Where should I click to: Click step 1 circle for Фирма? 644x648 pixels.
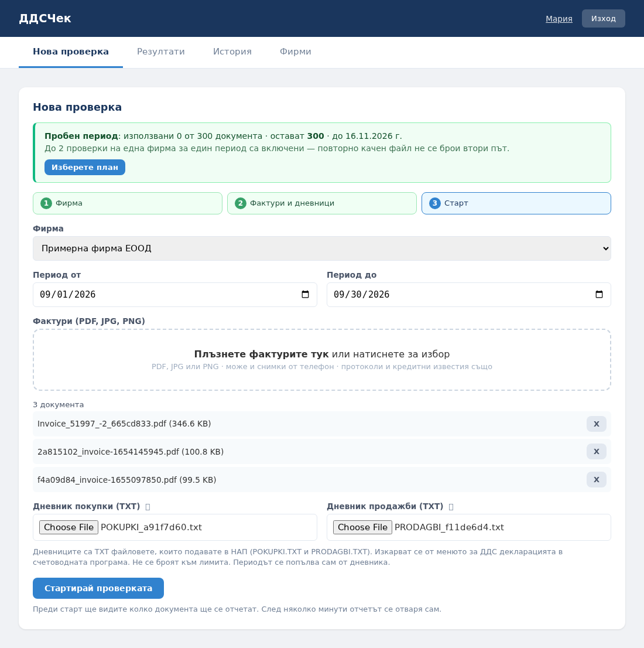pyautogui.click(x=46, y=203)
